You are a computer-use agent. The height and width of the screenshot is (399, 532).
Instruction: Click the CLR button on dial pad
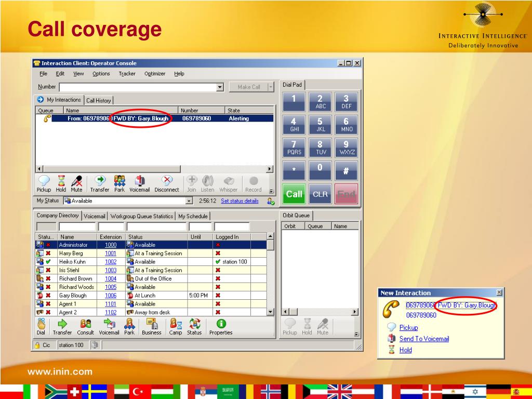click(x=320, y=194)
